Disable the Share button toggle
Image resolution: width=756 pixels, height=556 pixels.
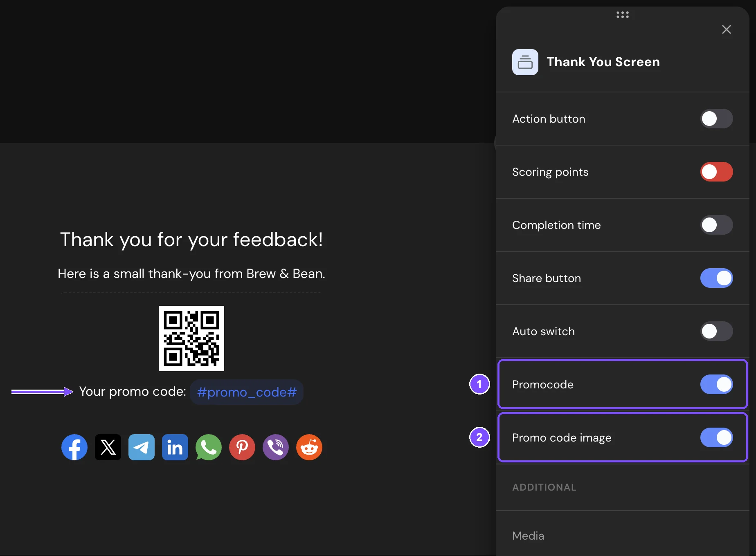pyautogui.click(x=717, y=278)
